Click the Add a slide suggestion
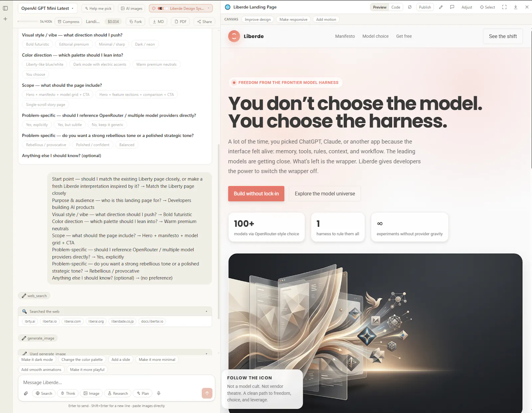The image size is (532, 413). [x=121, y=360]
